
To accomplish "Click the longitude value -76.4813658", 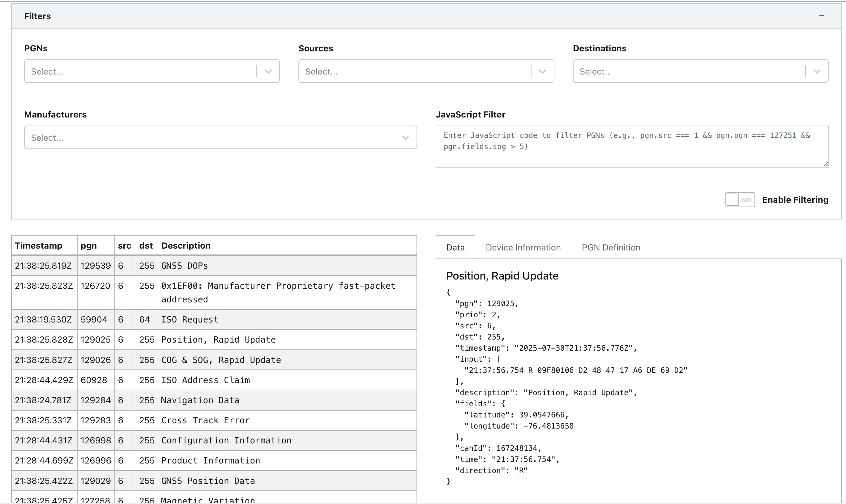I will (x=549, y=426).
